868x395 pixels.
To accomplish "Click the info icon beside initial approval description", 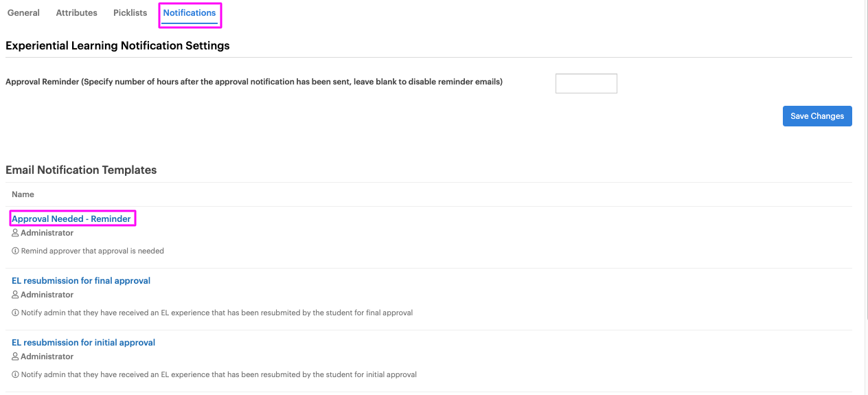I will pos(15,374).
